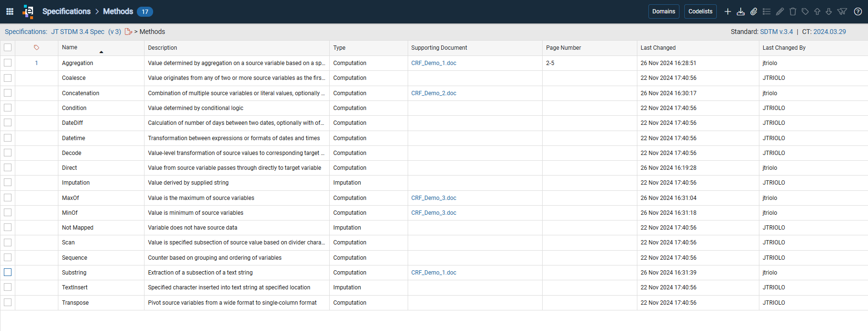The image size is (868, 331).
Task: Click the move down arrow icon
Action: click(x=829, y=11)
